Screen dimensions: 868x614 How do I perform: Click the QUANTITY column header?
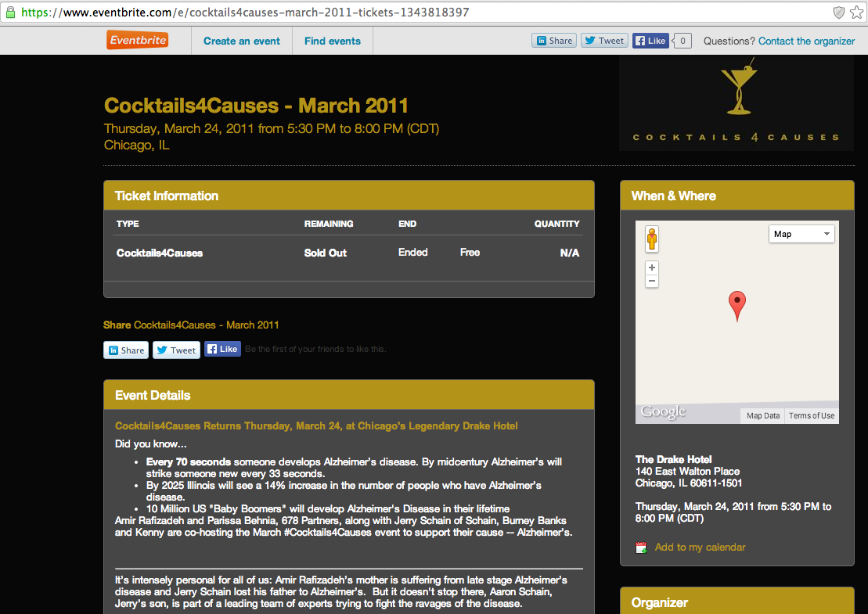[x=557, y=224]
